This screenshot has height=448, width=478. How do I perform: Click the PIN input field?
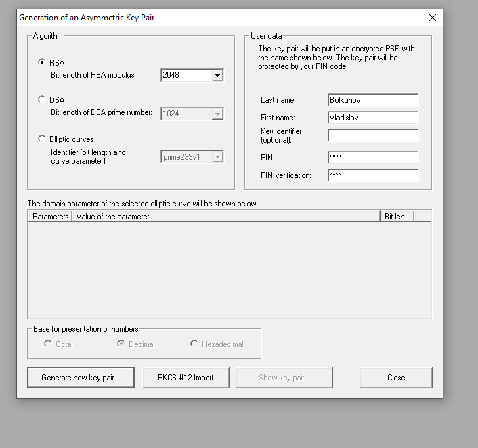pyautogui.click(x=373, y=158)
